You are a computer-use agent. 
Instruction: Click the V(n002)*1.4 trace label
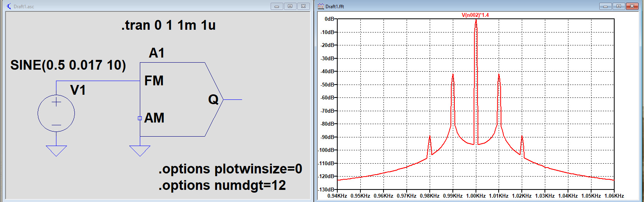click(475, 15)
